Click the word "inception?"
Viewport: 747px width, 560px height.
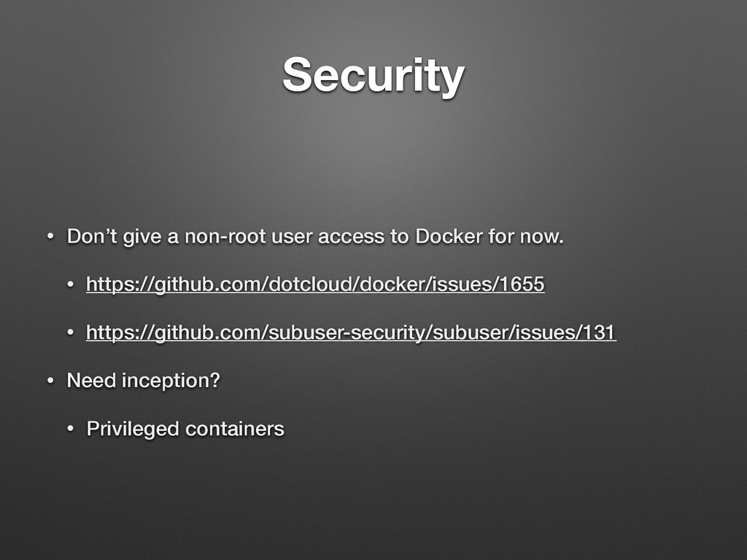coord(171,381)
